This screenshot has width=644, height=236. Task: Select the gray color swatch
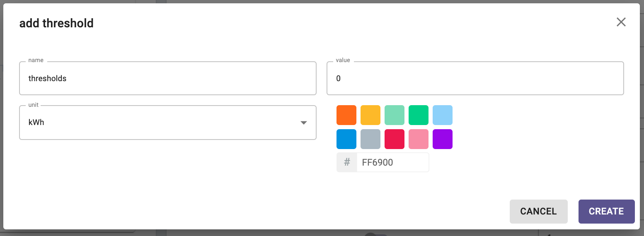pos(370,139)
